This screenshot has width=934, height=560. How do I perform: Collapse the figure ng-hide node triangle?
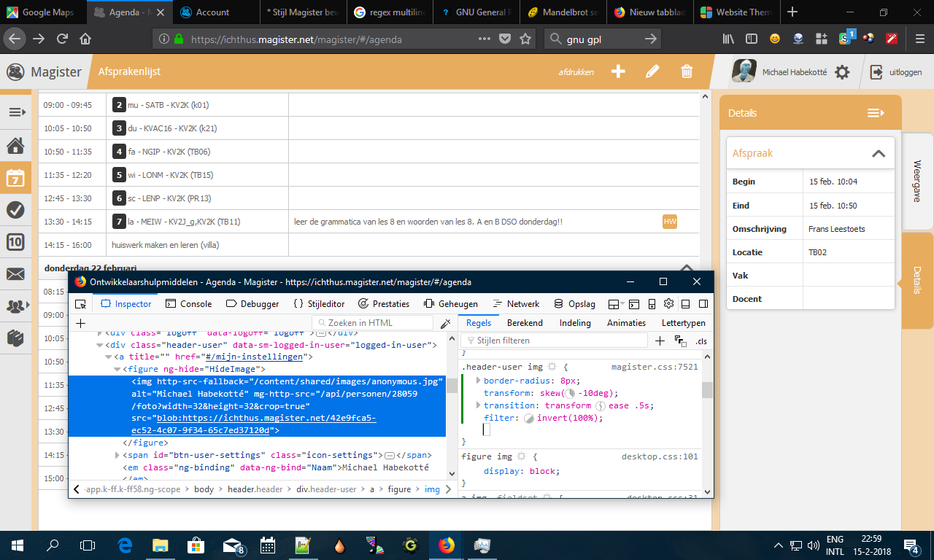[x=117, y=369]
